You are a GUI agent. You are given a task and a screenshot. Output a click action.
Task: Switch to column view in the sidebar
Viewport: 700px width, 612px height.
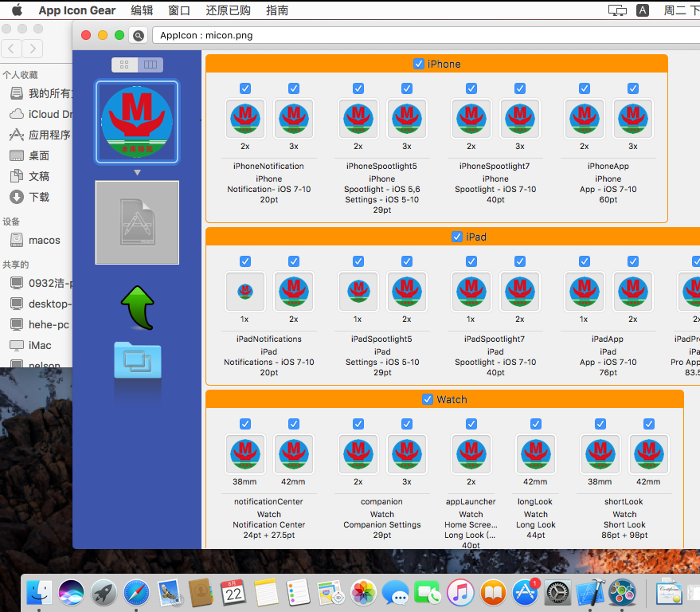point(150,65)
